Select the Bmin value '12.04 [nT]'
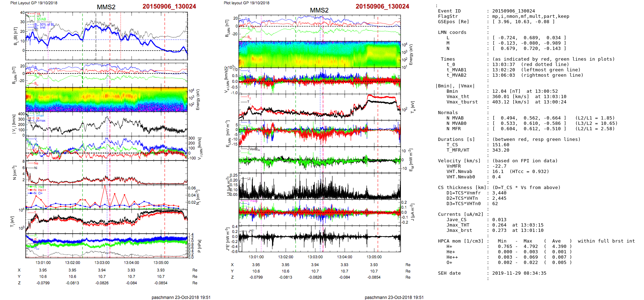Viewport: 644px width, 300px height. pos(506,91)
